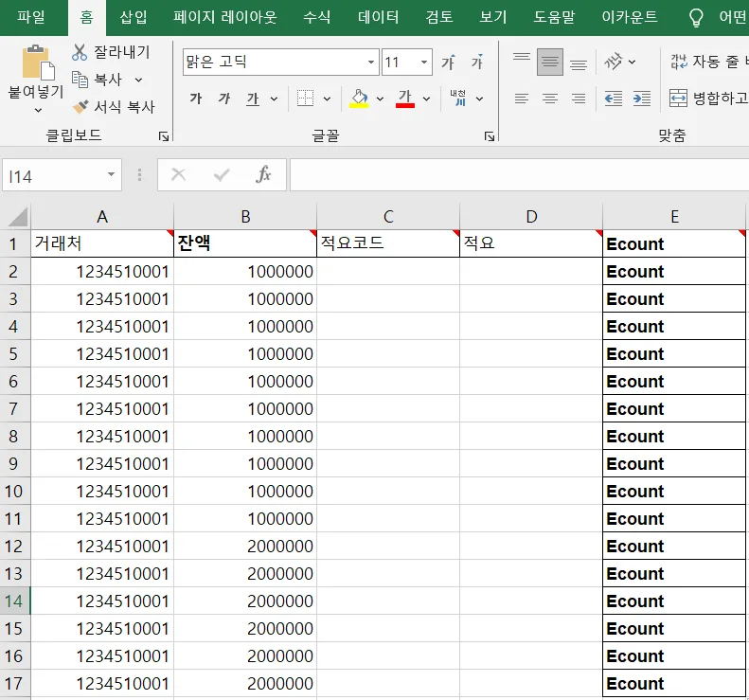749x700 pixels.
Task: Open the 이카운트 tab
Action: (630, 18)
